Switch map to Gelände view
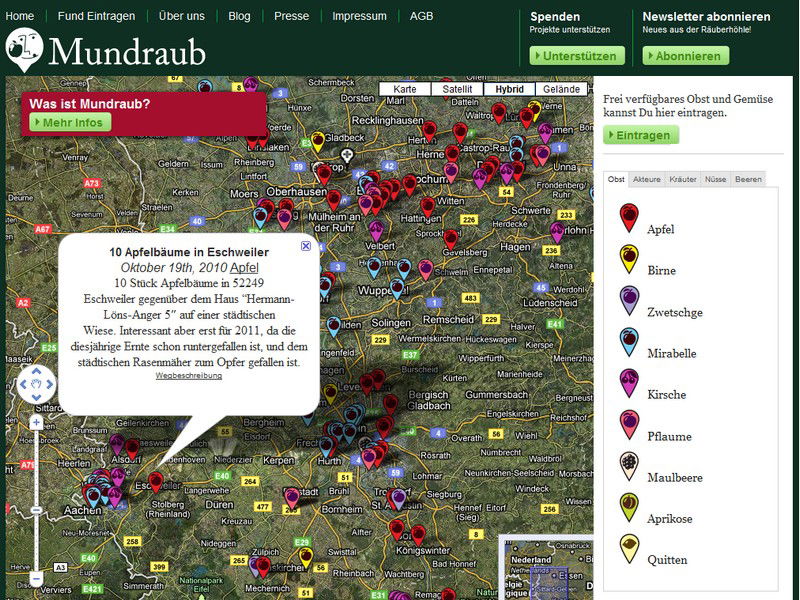This screenshot has height=600, width=800. pyautogui.click(x=561, y=89)
